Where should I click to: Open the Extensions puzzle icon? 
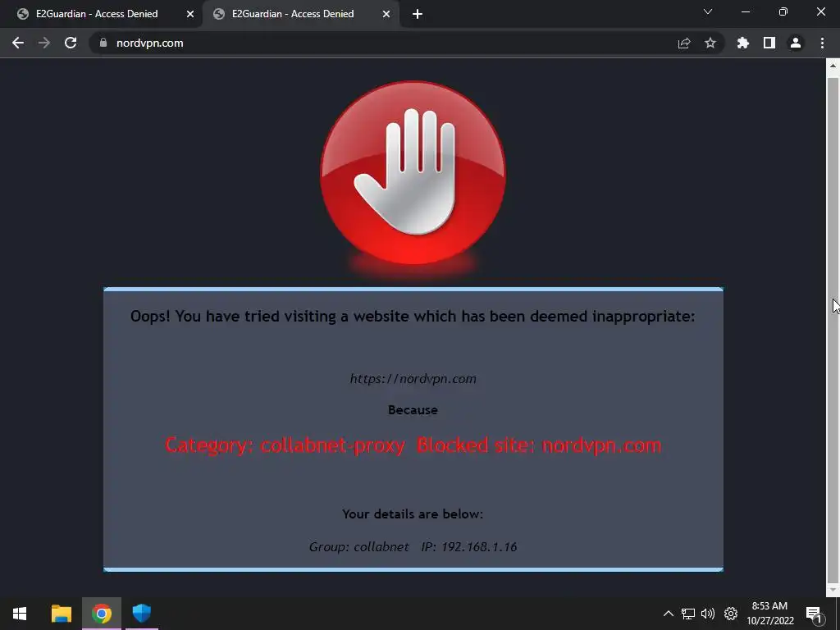[743, 43]
